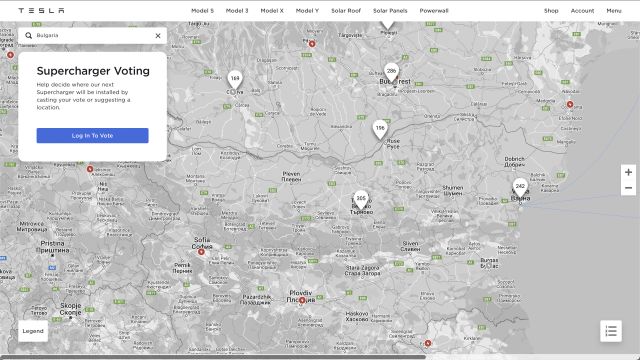Open the top-right Menu

[x=614, y=11]
